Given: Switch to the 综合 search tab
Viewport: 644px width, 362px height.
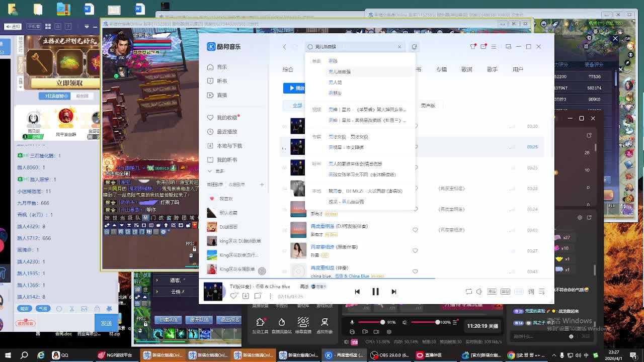Looking at the screenshot, I should (288, 69).
